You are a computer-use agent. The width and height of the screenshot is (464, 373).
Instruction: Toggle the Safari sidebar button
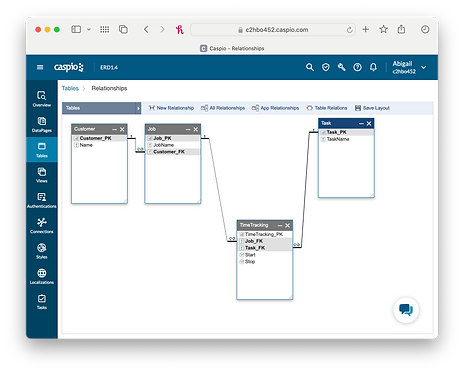[x=76, y=29]
